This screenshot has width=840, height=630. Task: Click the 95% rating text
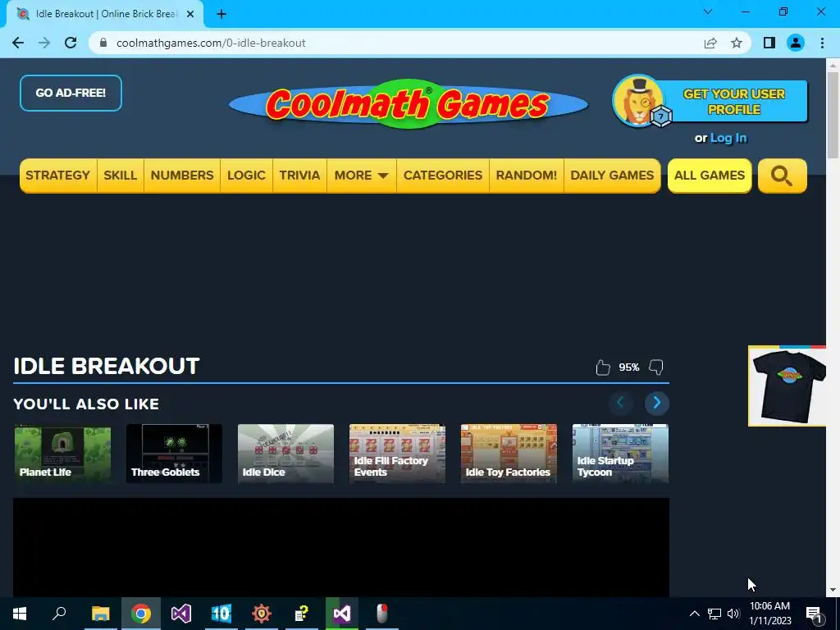[629, 367]
